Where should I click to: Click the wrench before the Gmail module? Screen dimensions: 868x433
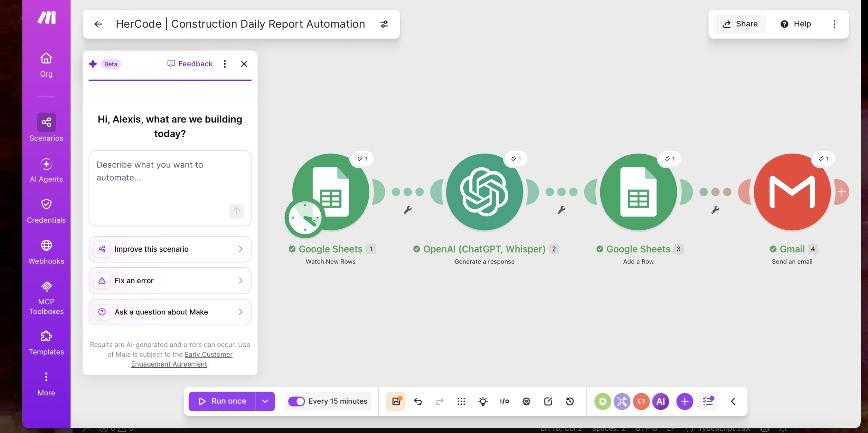pos(715,210)
